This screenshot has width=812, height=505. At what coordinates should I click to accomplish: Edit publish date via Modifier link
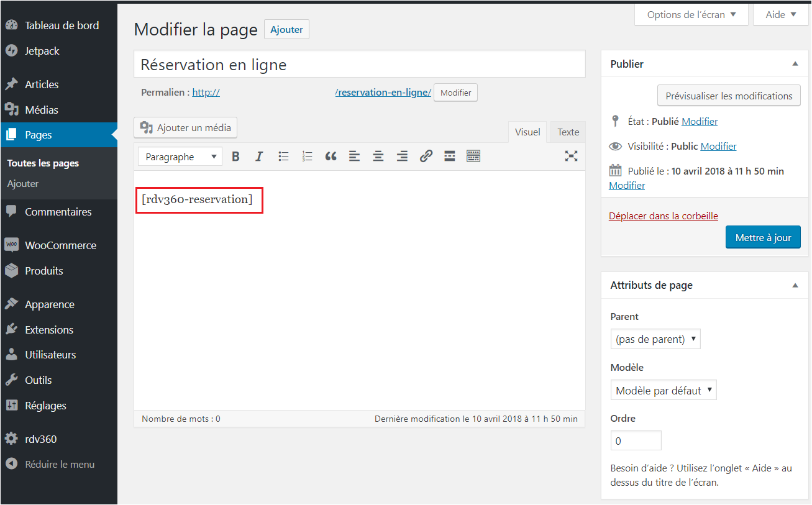pyautogui.click(x=627, y=186)
